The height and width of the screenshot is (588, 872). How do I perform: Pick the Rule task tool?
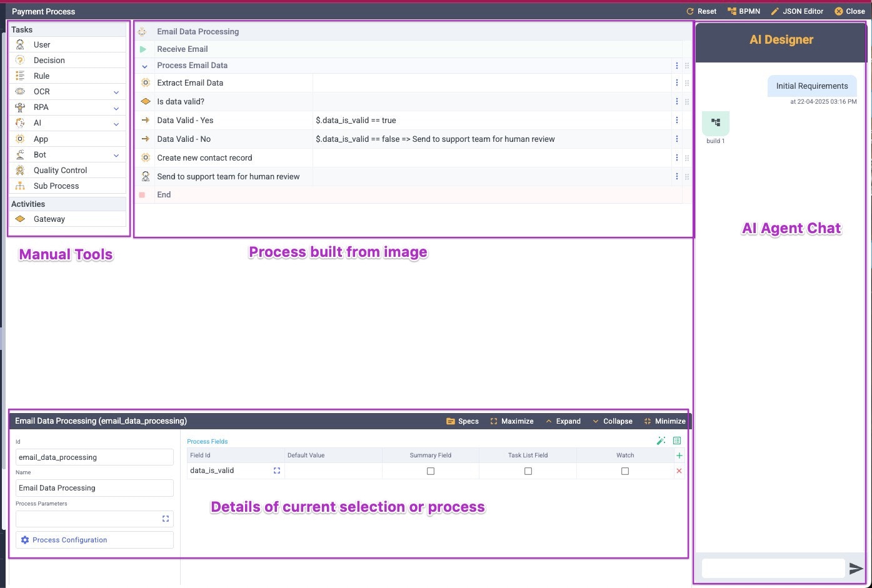pyautogui.click(x=41, y=76)
